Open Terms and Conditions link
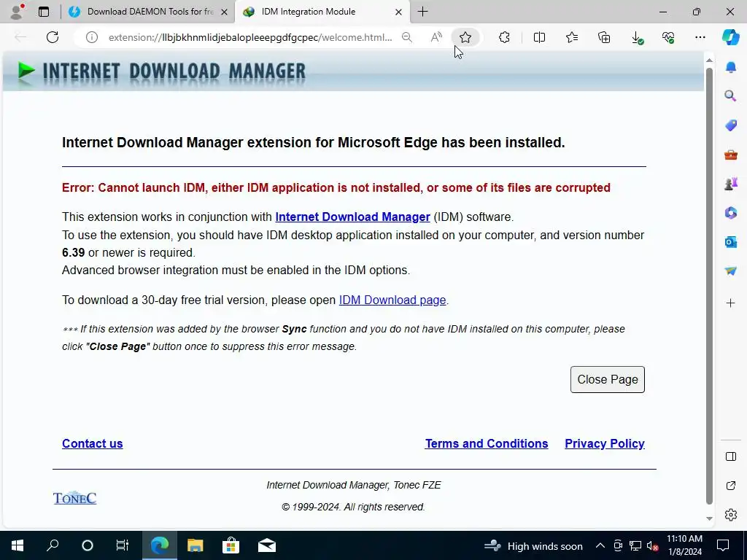747x560 pixels. [x=487, y=443]
